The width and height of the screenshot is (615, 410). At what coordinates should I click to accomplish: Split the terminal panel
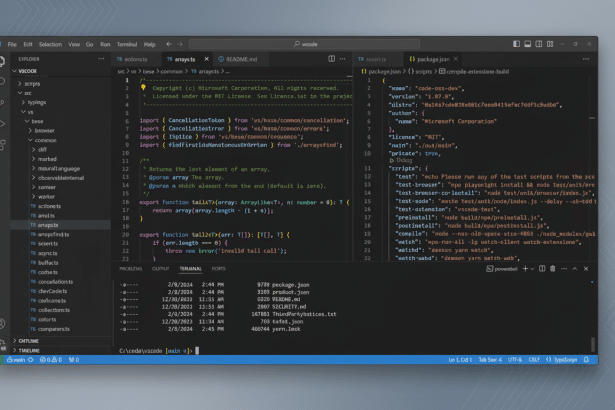point(542,269)
